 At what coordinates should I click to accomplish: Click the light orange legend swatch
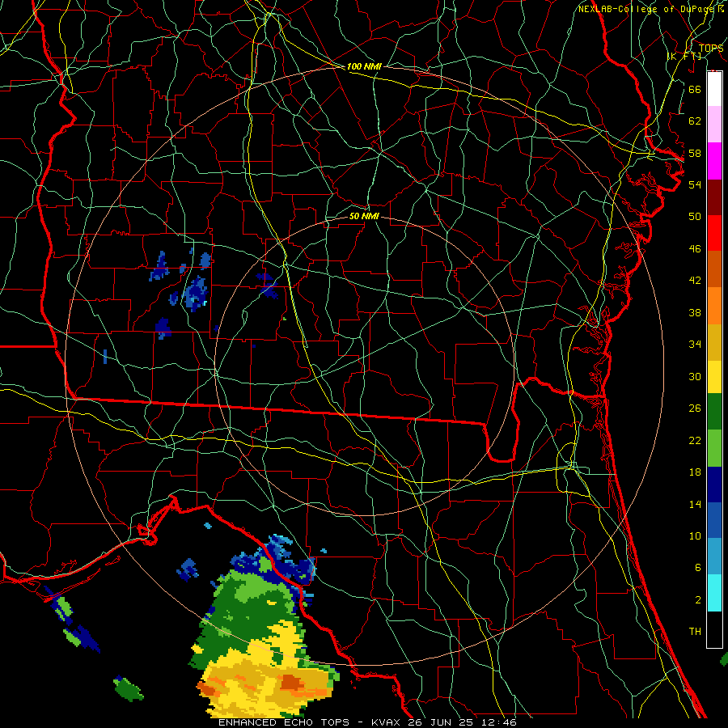(714, 306)
